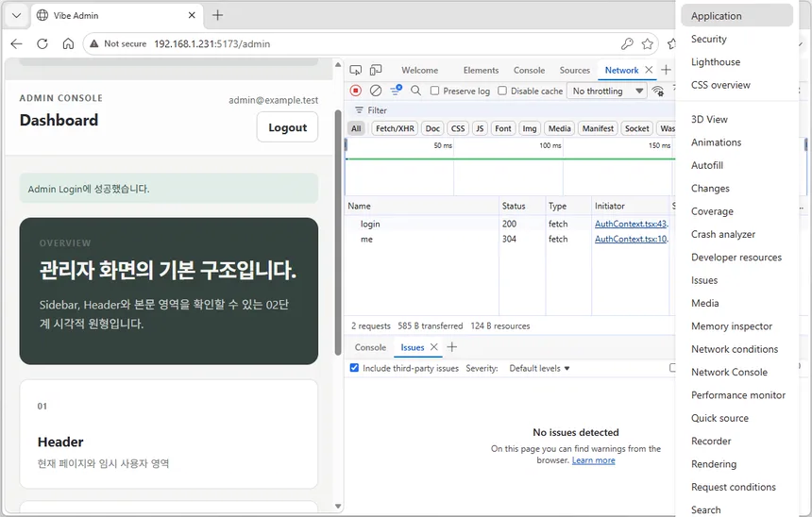The image size is (812, 517).
Task: Add more devtools tools with plus icon
Action: coord(667,70)
